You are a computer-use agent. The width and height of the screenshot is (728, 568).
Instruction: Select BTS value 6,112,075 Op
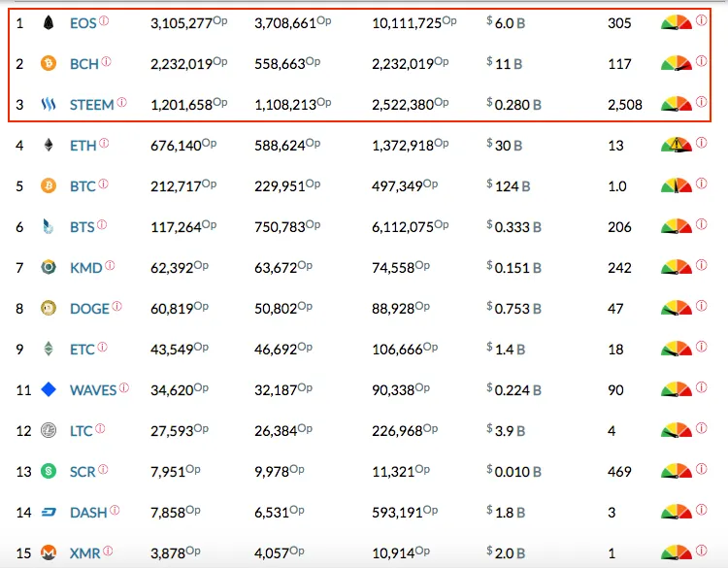[x=411, y=226]
